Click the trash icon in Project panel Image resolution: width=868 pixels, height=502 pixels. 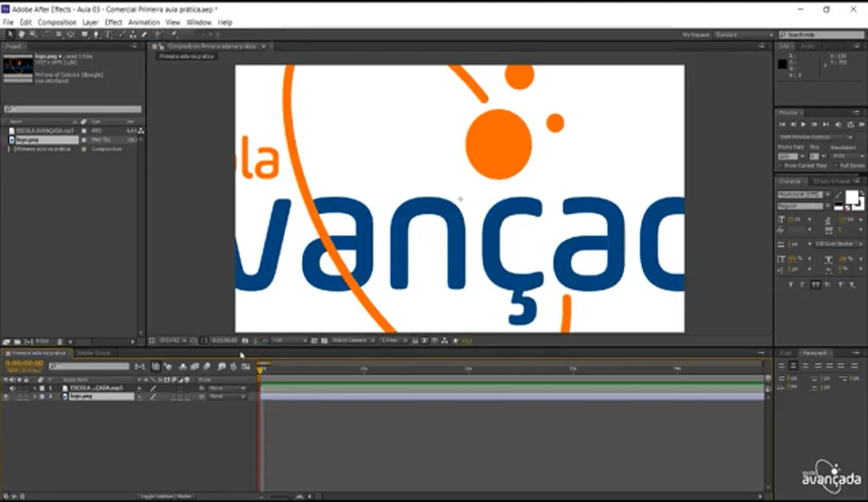[x=60, y=341]
